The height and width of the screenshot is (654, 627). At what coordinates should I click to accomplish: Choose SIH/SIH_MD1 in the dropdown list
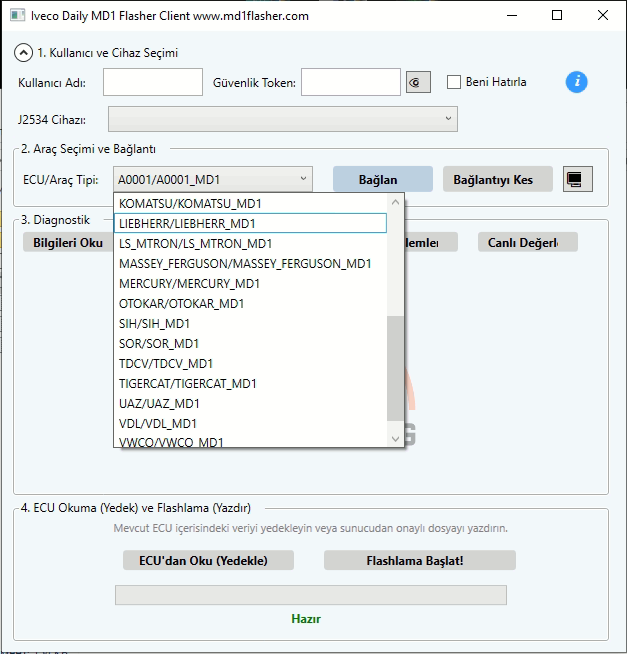(x=250, y=323)
